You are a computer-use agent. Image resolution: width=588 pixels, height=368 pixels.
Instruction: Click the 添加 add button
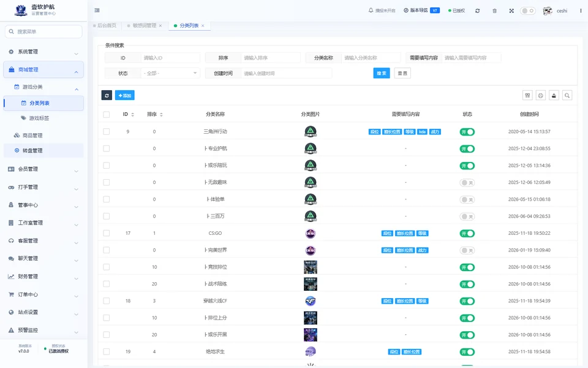click(125, 96)
